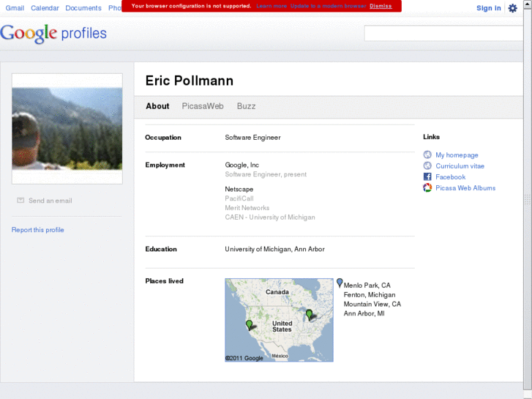Viewport: 532px width, 399px height.
Task: Open the PicasaWeb tab
Action: (x=203, y=106)
